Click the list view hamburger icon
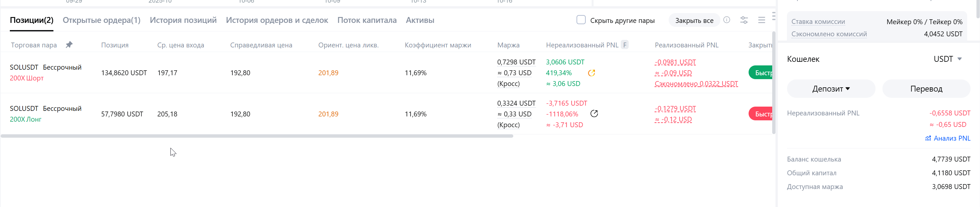The width and height of the screenshot is (980, 207). point(761,20)
